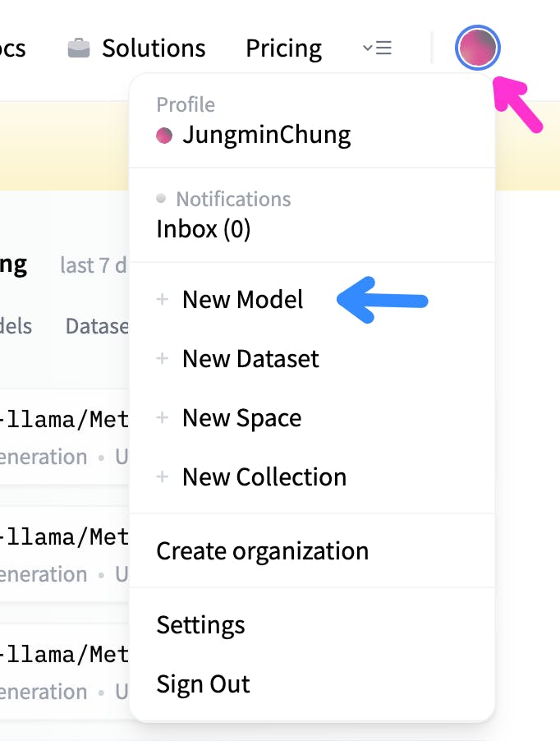
Task: Click the small avatar beside JungminChung
Action: coord(164,136)
